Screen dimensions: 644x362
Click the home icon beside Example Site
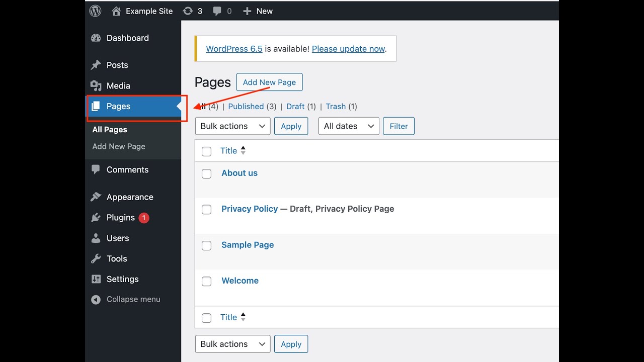point(116,11)
